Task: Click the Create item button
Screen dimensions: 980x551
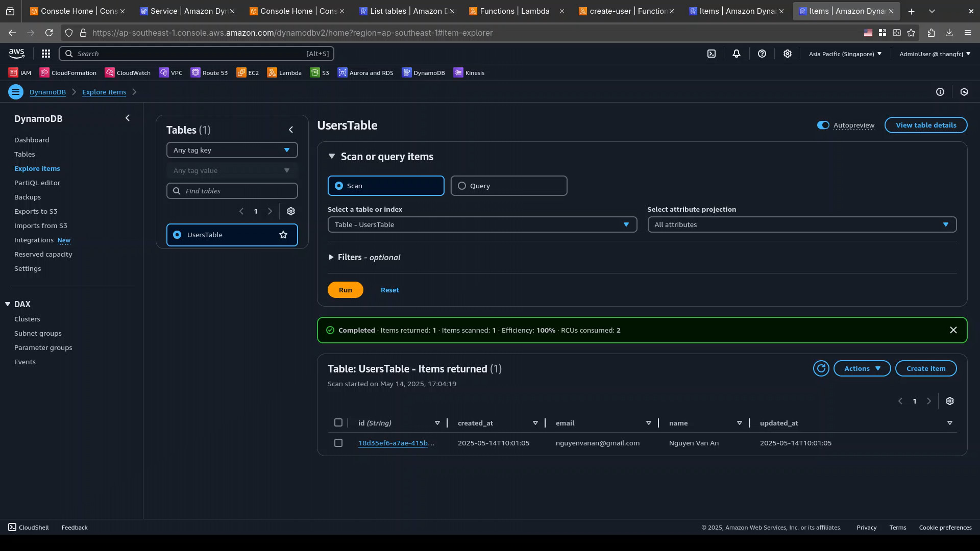Action: tap(926, 368)
